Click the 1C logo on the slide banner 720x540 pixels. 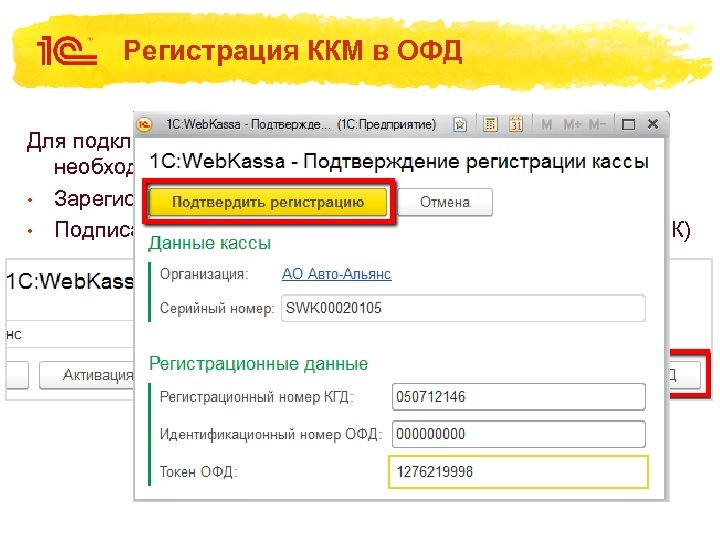pos(67,51)
